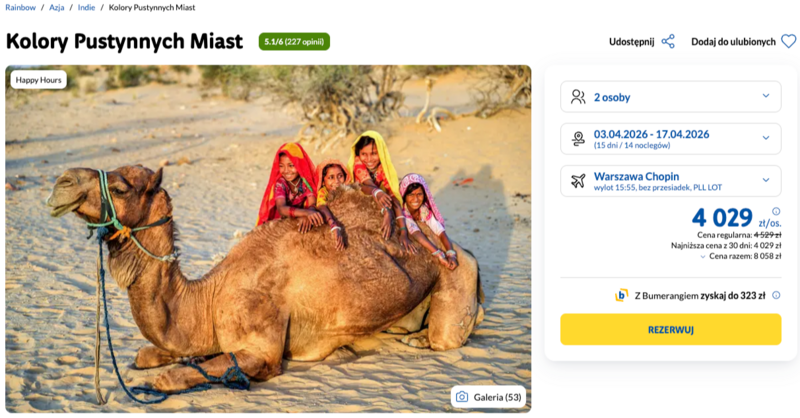Click the date pin icon in dates field
800x418 pixels.
tap(578, 139)
